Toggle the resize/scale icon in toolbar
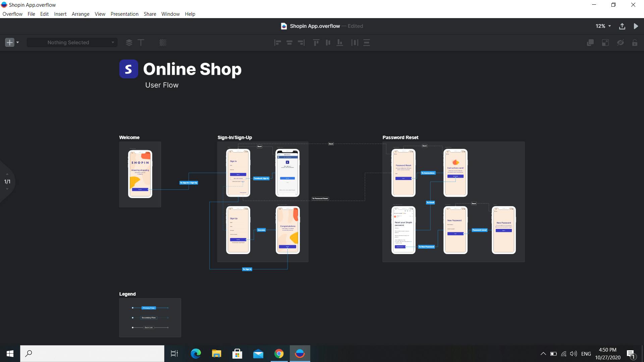644x362 pixels. 605,43
